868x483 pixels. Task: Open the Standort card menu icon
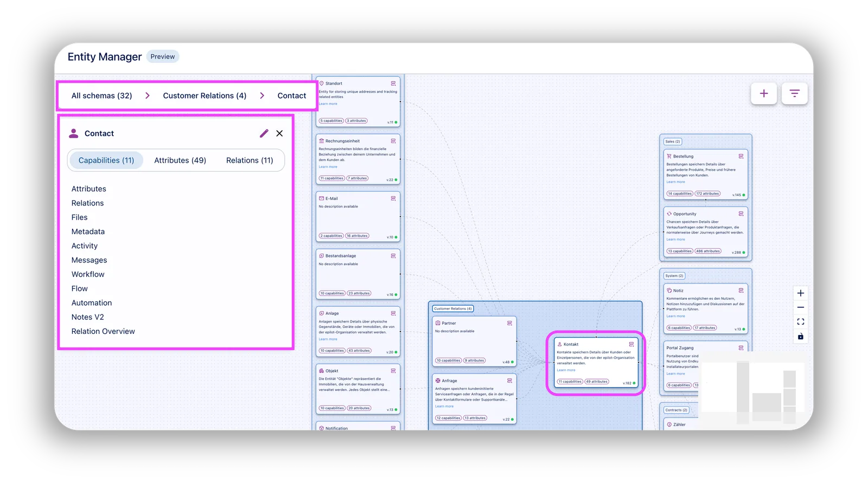(x=393, y=83)
